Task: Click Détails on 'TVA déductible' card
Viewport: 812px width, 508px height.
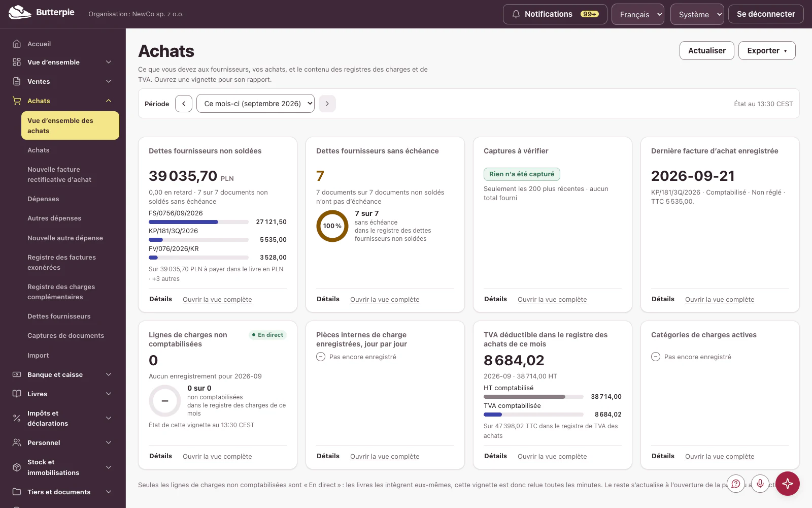Action: [x=495, y=456]
